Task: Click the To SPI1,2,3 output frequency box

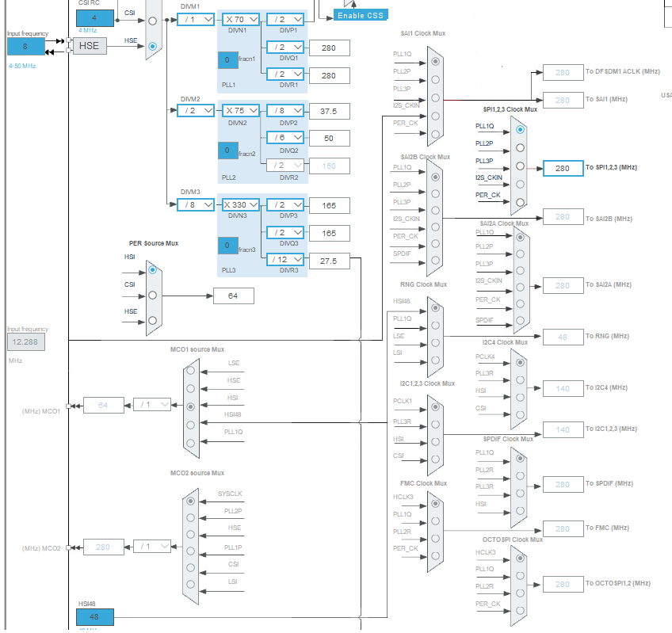Action: pyautogui.click(x=563, y=169)
